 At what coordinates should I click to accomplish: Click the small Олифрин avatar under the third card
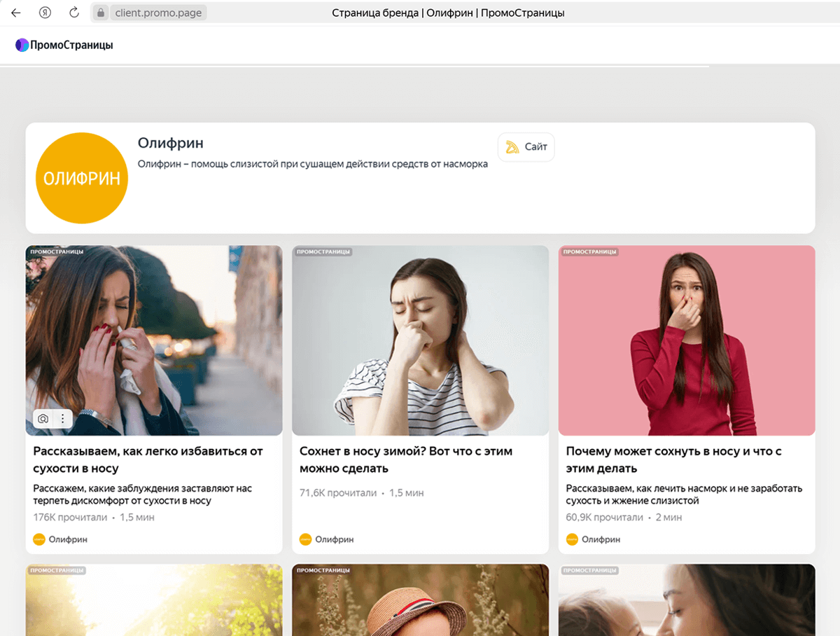tap(572, 539)
